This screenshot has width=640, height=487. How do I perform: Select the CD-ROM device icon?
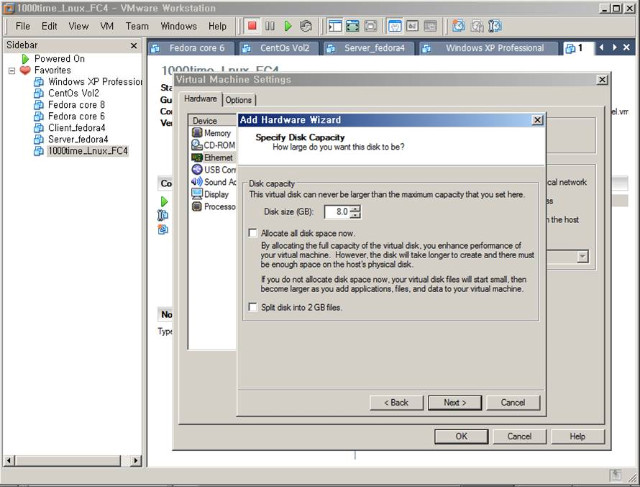click(197, 145)
